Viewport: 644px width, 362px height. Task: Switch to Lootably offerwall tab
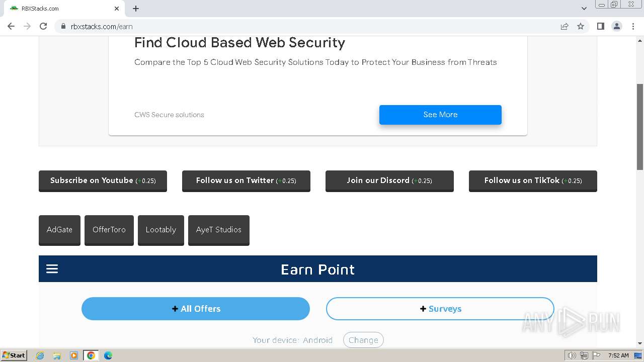pyautogui.click(x=161, y=230)
